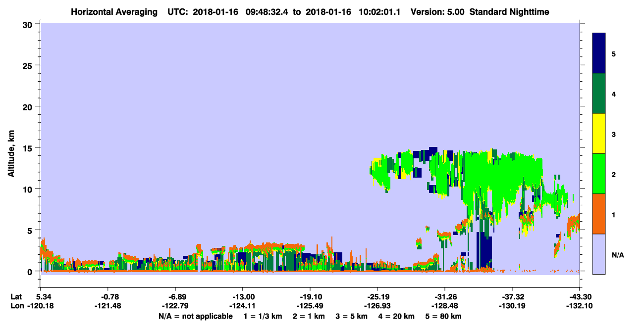Click the latitude value -0.78

tap(110, 297)
